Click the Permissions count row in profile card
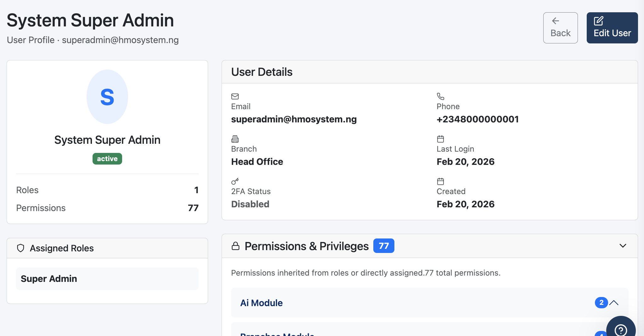 [x=107, y=208]
